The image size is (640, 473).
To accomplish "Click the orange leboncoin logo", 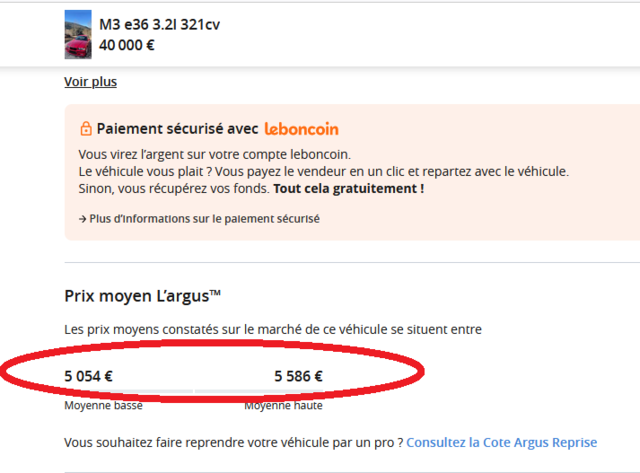I will (x=302, y=129).
